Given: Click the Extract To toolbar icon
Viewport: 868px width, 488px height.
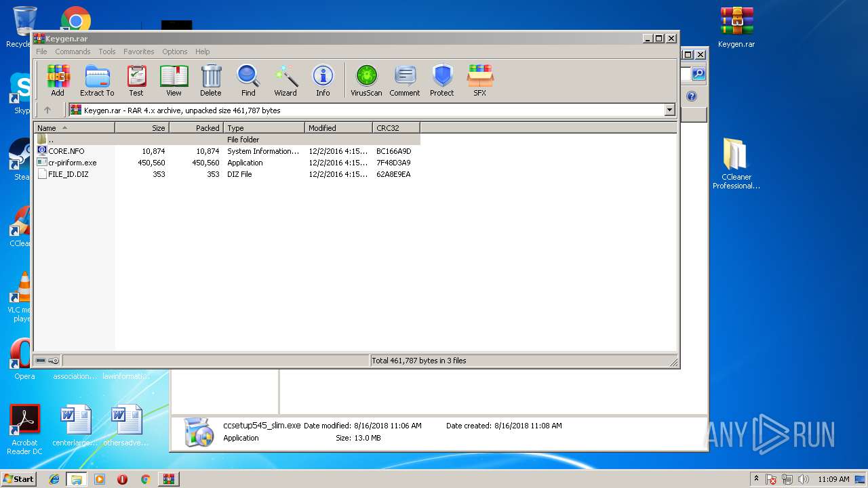Looking at the screenshot, I should coord(97,81).
